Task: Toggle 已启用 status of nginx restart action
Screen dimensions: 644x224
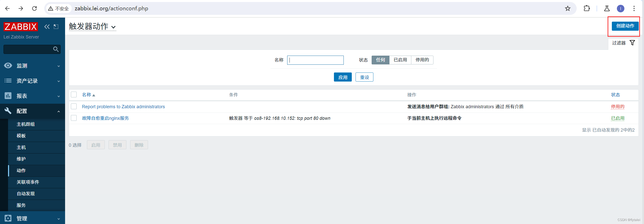Action: (618, 118)
